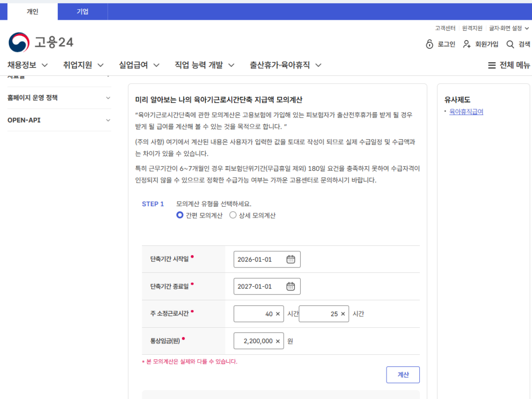The height and width of the screenshot is (399, 532).
Task: Open 육아휴직급여 link
Action: (x=466, y=111)
